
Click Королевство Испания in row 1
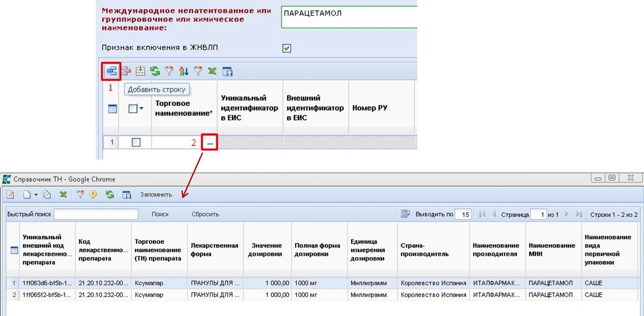(433, 283)
